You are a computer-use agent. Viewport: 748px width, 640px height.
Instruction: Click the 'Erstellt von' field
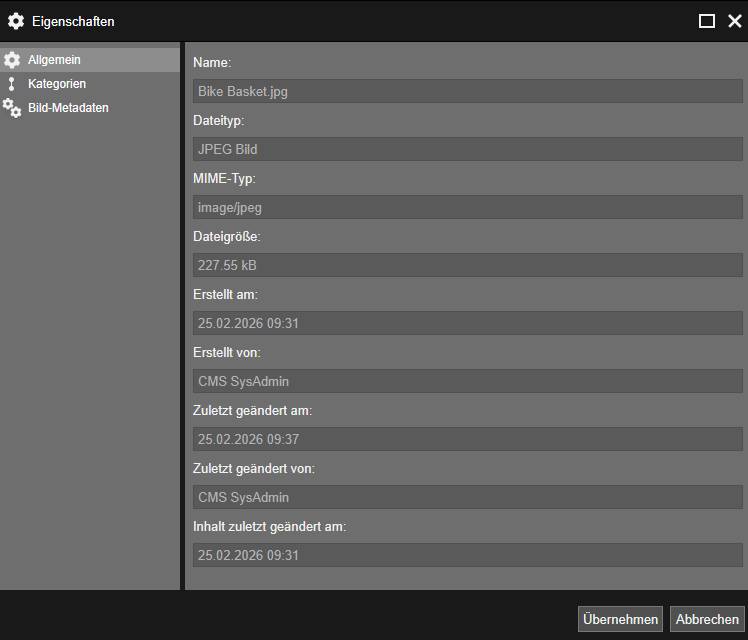click(467, 381)
